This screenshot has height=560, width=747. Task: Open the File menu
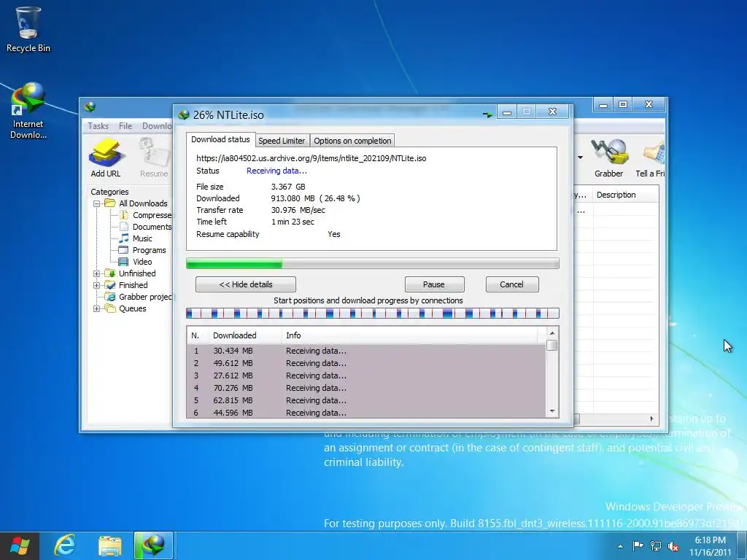(x=125, y=125)
